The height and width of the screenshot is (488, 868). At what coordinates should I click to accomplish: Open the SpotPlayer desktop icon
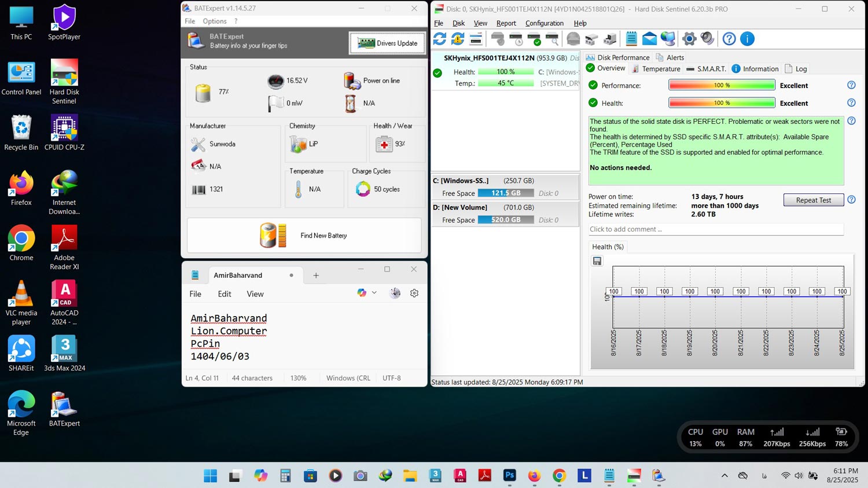click(64, 23)
